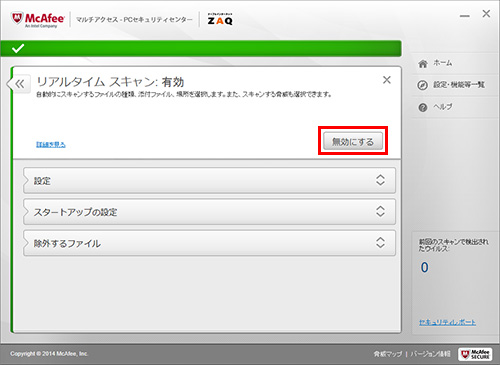Select the ホーム menu item
Image resolution: width=500 pixels, height=365 pixels.
pos(443,63)
